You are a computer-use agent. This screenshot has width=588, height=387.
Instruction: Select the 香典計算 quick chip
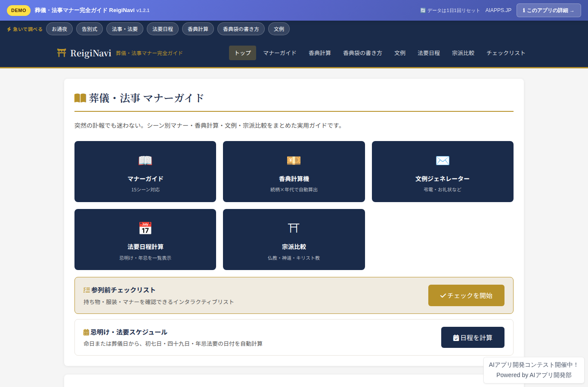point(198,29)
